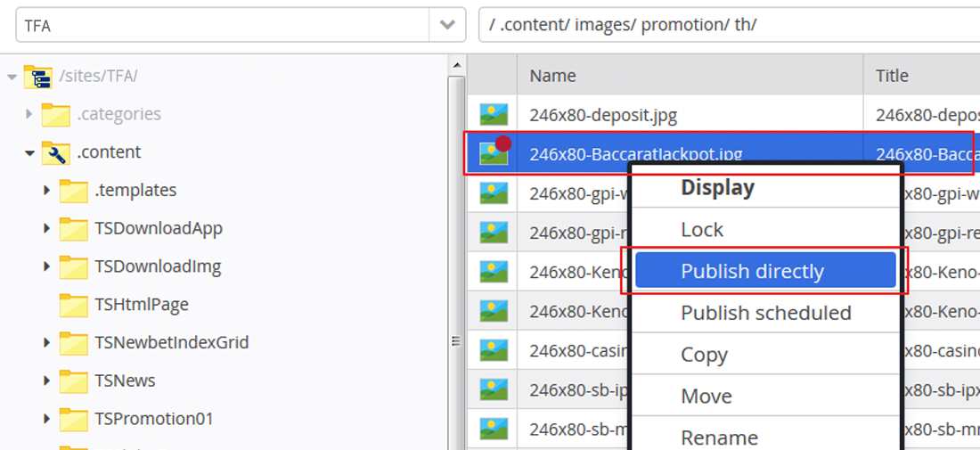Expand the .templates folder
Image resolution: width=980 pixels, height=450 pixels.
(47, 190)
